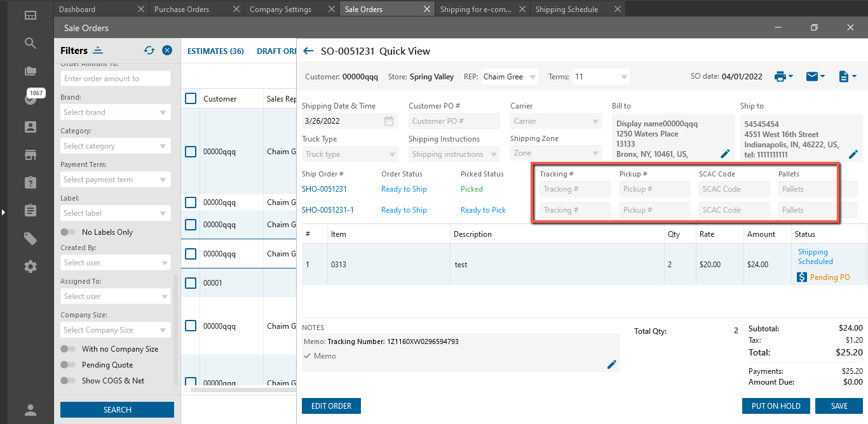Click the Pending PO dollar icon
The image size is (868, 424).
pyautogui.click(x=802, y=277)
